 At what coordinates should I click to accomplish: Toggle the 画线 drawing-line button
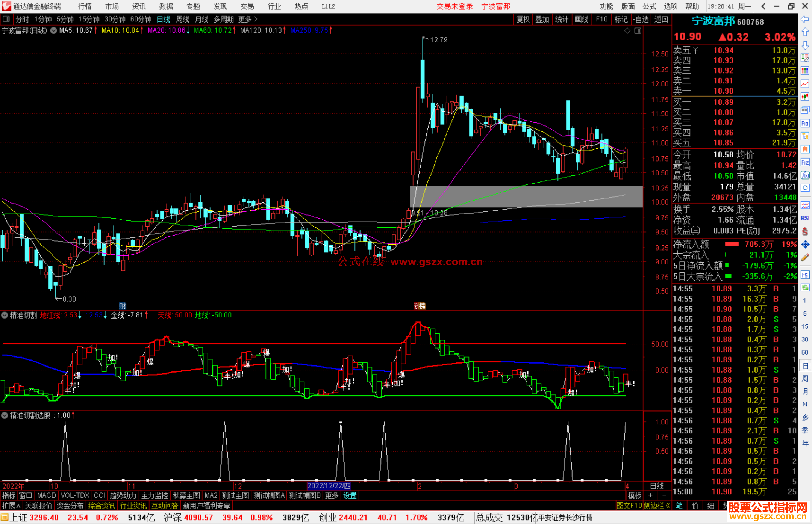pyautogui.click(x=582, y=19)
